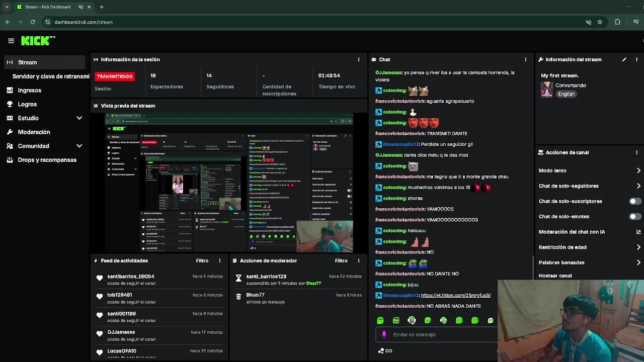This screenshot has height=362, width=644.
Task: Click Elmasxcapito12 username beside tiktok link
Action: (x=400, y=295)
